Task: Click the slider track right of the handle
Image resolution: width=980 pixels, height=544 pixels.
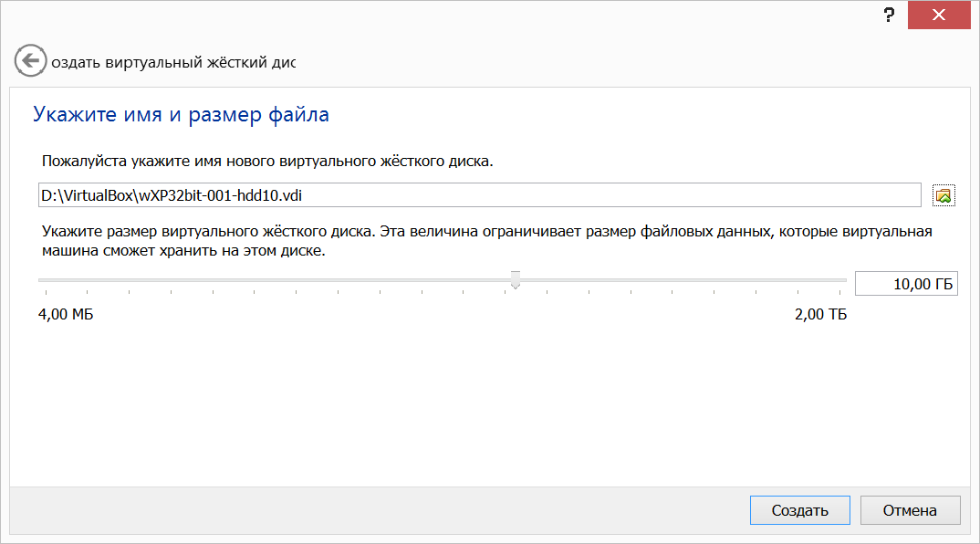Action: tap(683, 280)
